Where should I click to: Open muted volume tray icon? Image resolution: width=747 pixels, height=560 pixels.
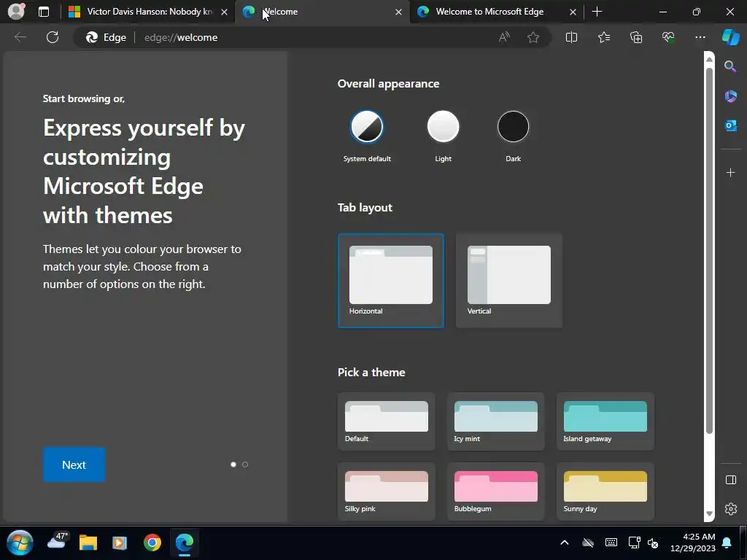(653, 542)
